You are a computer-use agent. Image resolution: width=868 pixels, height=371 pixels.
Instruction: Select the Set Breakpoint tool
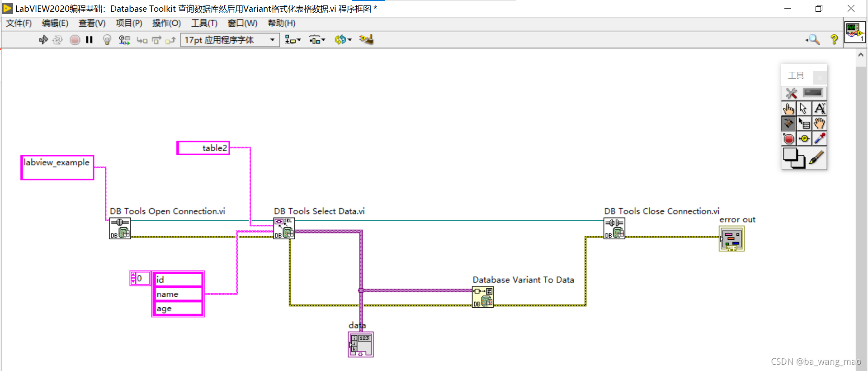789,138
